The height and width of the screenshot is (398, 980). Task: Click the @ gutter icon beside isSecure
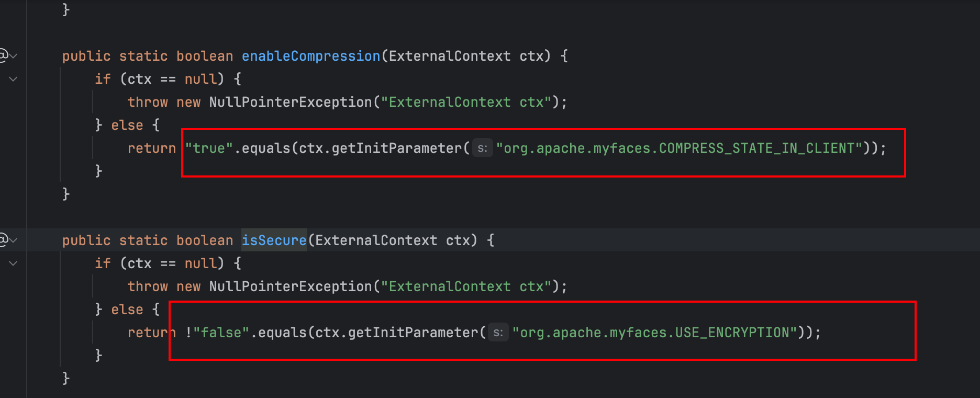click(3, 240)
